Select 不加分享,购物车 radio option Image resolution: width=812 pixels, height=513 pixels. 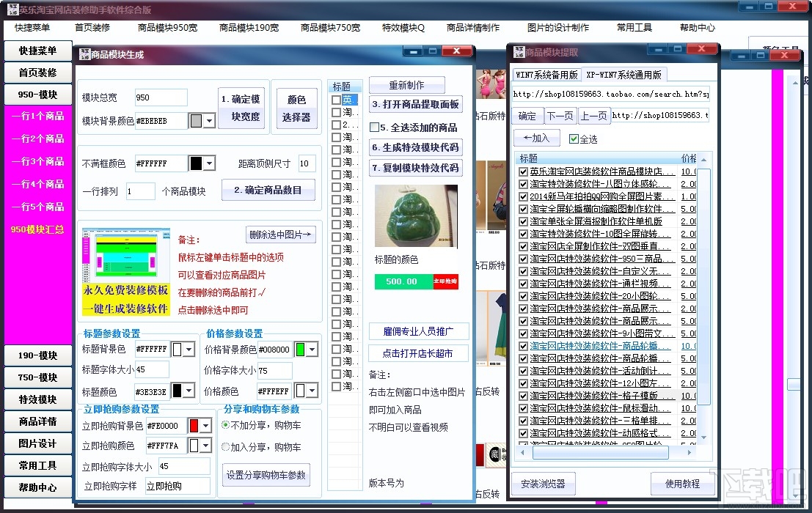pos(226,425)
